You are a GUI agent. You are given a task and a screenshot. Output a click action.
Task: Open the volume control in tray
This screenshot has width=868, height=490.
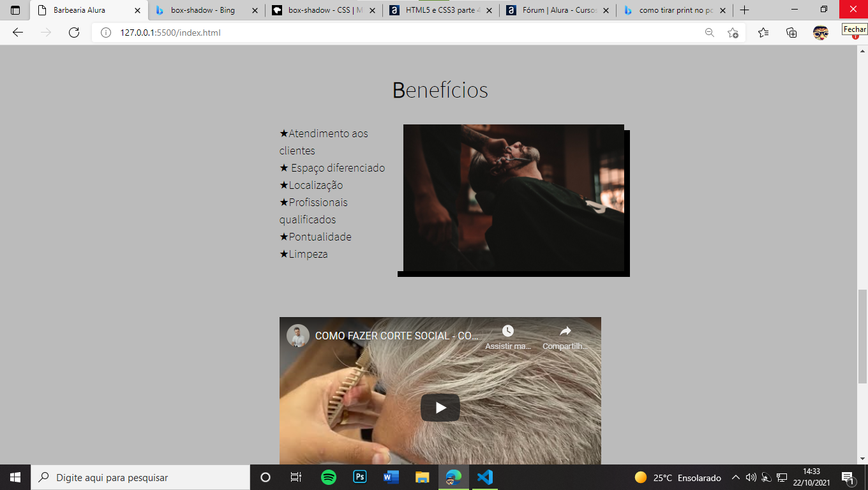click(751, 477)
